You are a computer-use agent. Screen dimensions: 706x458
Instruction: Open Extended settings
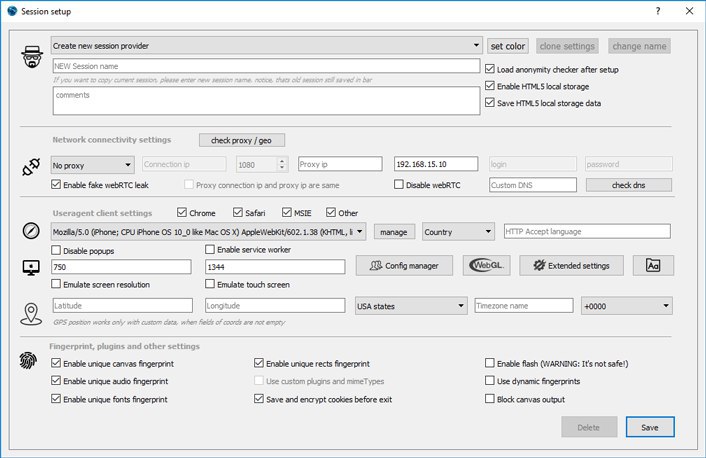pos(571,265)
